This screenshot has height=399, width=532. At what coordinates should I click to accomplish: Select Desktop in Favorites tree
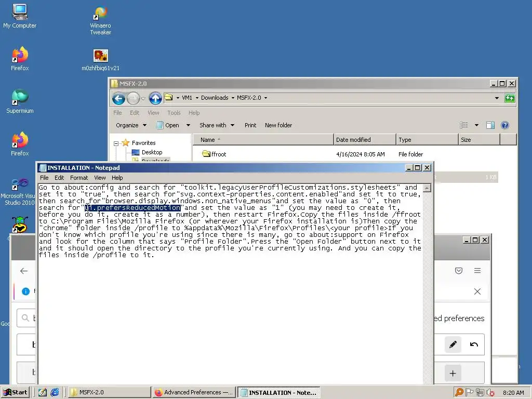point(147,152)
